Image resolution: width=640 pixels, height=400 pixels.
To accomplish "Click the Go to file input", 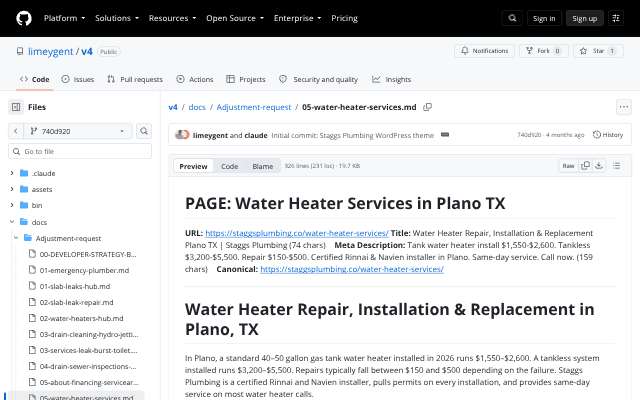I will tap(80, 151).
